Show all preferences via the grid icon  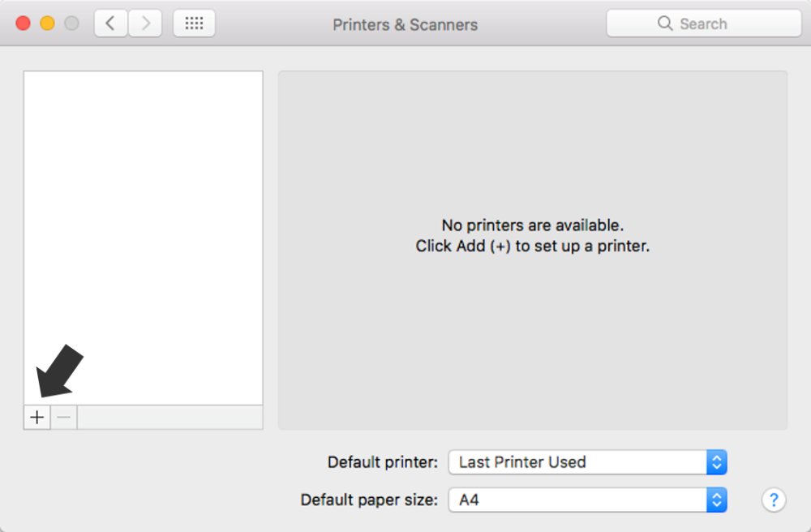194,24
